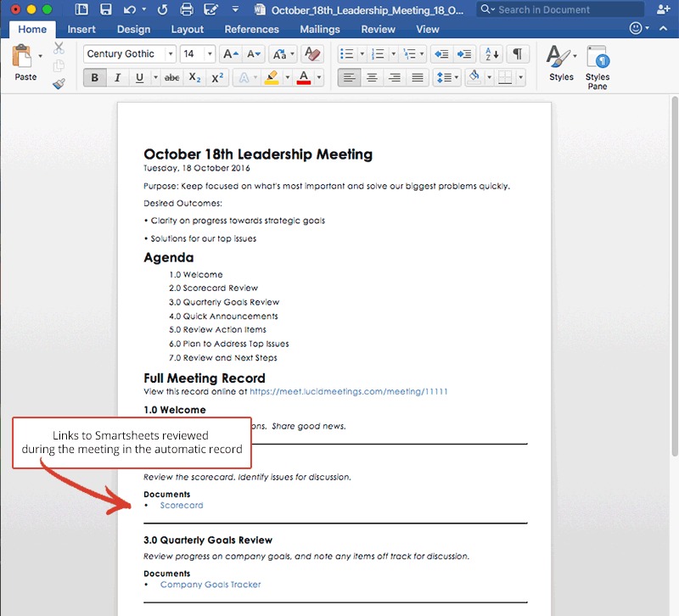Show paragraph marks with pilcrow icon
The image size is (679, 616).
tap(516, 53)
